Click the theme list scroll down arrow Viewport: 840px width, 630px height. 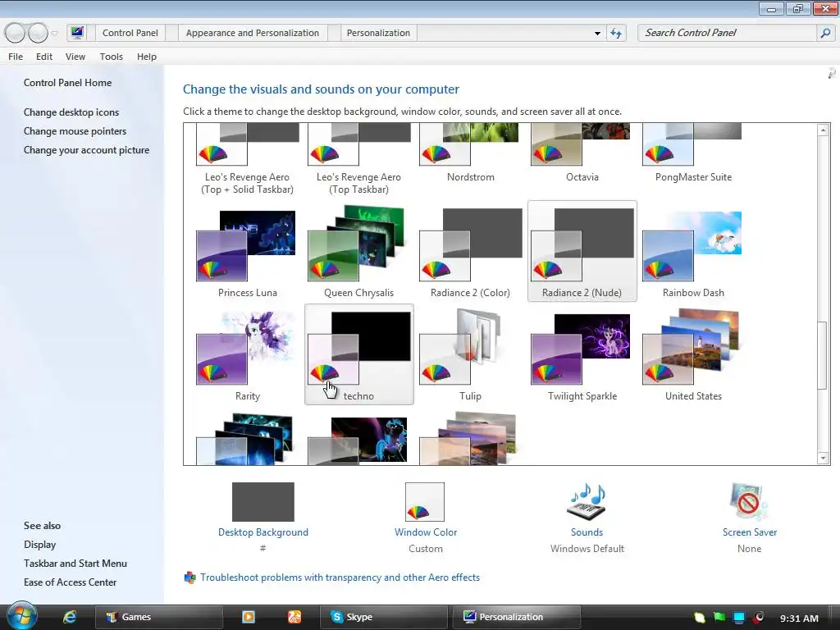(x=824, y=458)
